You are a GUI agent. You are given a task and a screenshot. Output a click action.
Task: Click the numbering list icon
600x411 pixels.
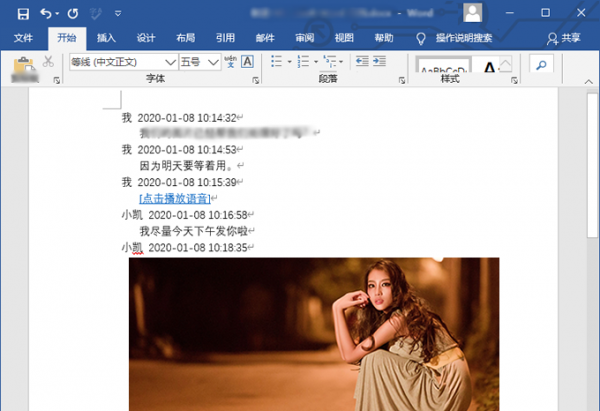coord(303,61)
